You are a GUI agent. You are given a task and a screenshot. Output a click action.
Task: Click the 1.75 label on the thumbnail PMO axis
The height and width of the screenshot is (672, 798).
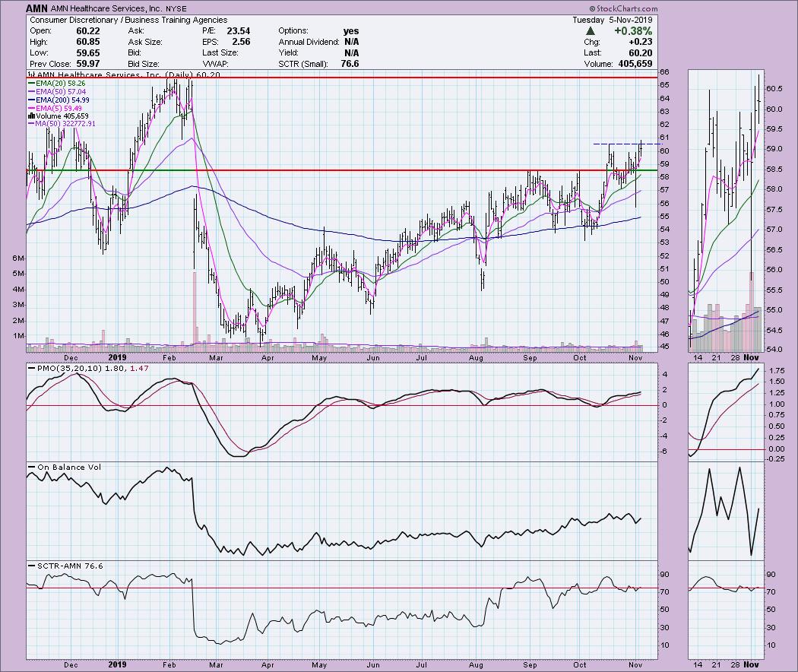click(x=777, y=371)
